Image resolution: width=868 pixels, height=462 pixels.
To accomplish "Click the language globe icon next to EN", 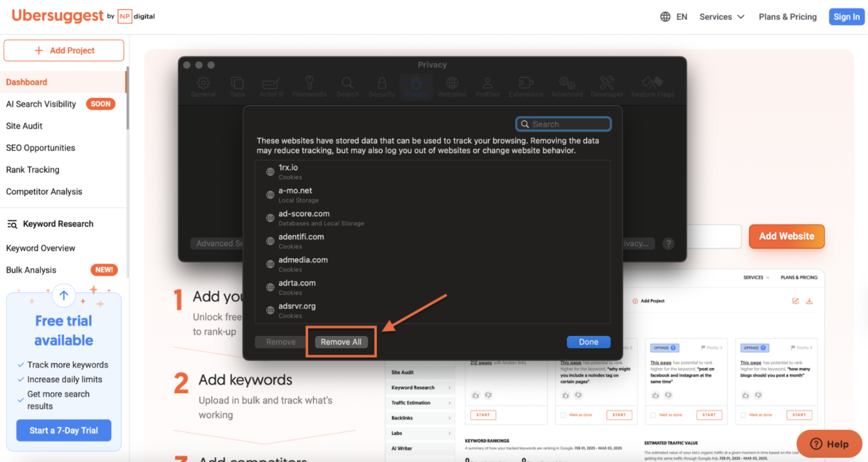I will pyautogui.click(x=666, y=17).
